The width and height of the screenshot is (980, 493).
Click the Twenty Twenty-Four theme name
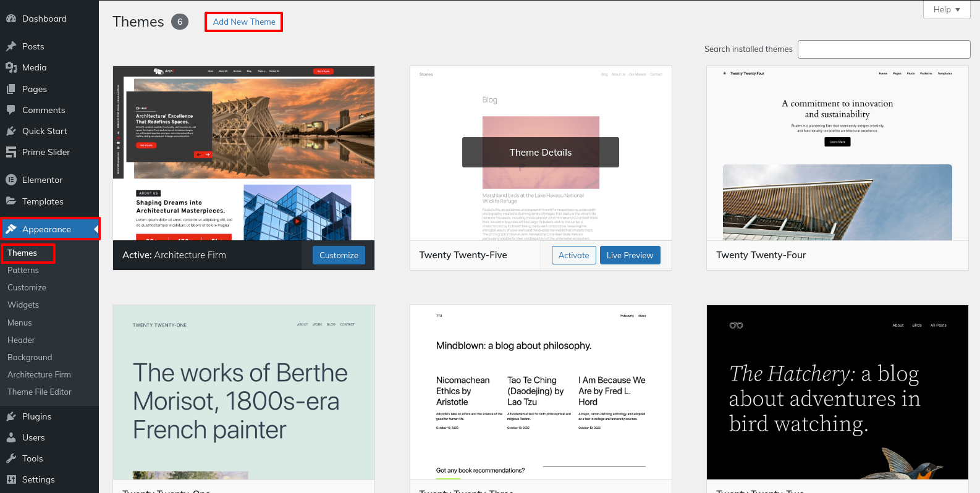[x=761, y=255]
